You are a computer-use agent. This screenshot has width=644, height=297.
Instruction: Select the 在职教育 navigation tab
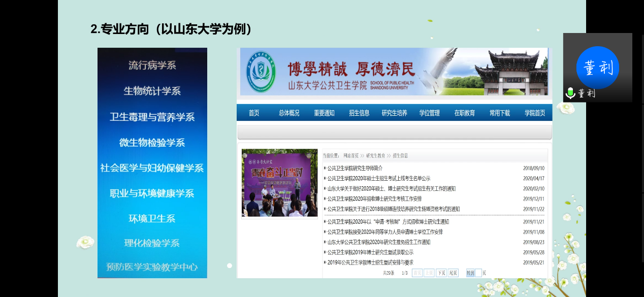pyautogui.click(x=465, y=113)
